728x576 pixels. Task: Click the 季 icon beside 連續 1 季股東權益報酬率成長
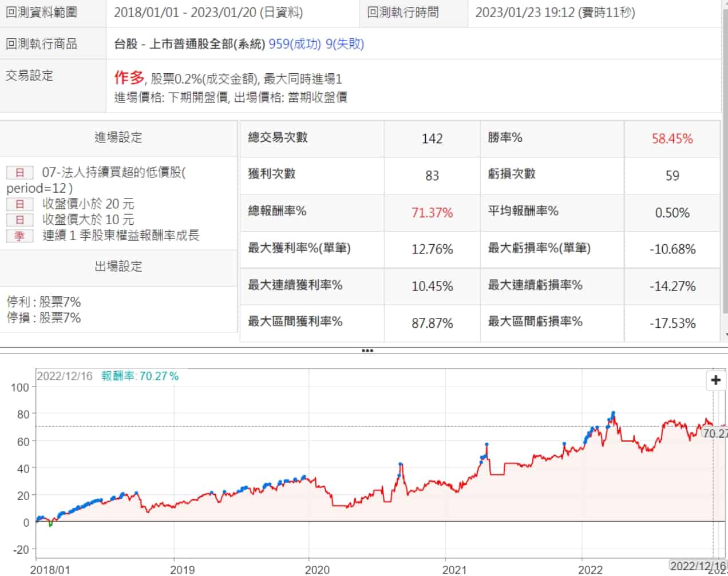[x=19, y=236]
